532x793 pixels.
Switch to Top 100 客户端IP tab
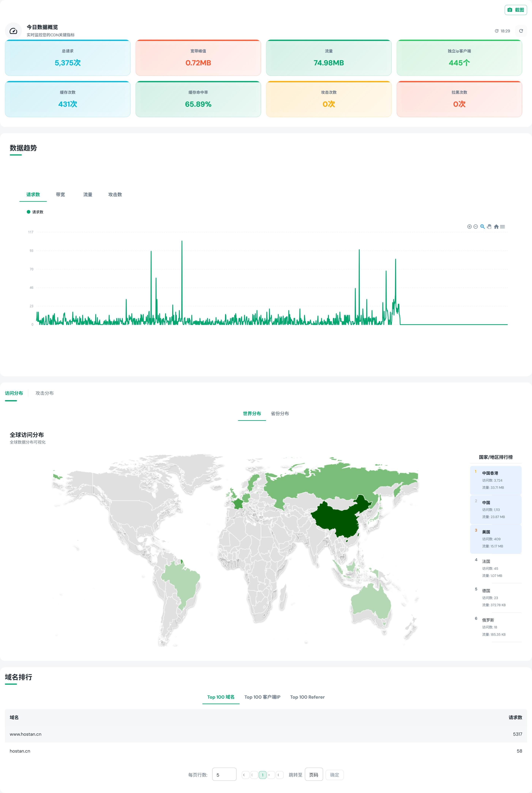[262, 697]
